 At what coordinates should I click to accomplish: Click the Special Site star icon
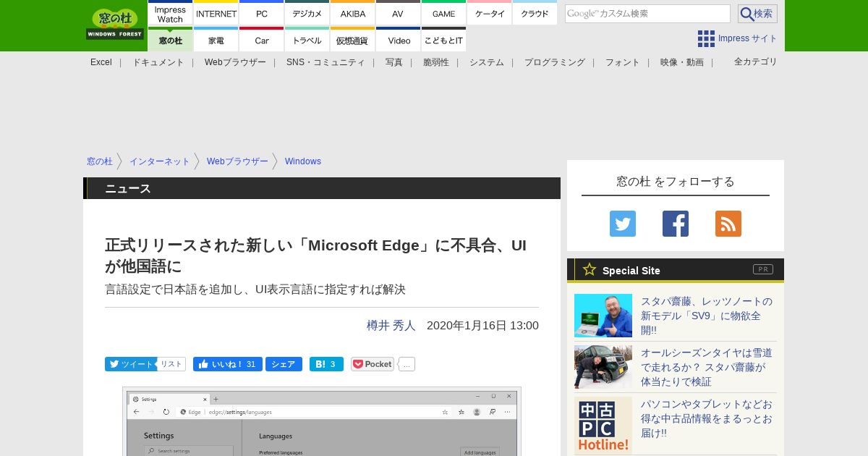pyautogui.click(x=590, y=270)
